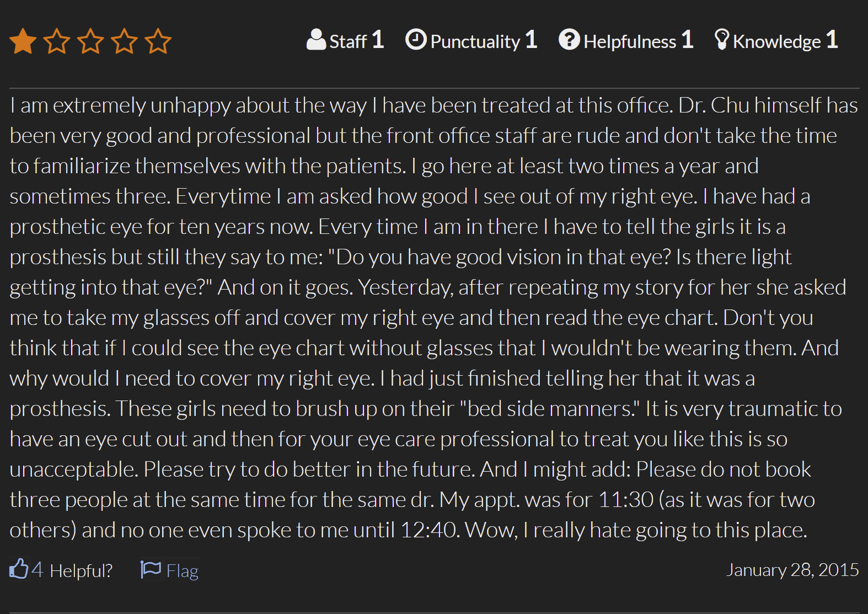
Task: Click the helpful count number 4
Action: click(37, 569)
